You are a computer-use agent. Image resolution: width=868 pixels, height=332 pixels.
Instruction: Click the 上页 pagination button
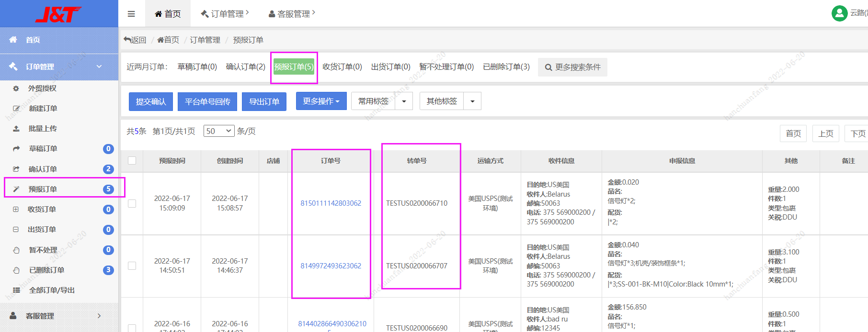826,133
